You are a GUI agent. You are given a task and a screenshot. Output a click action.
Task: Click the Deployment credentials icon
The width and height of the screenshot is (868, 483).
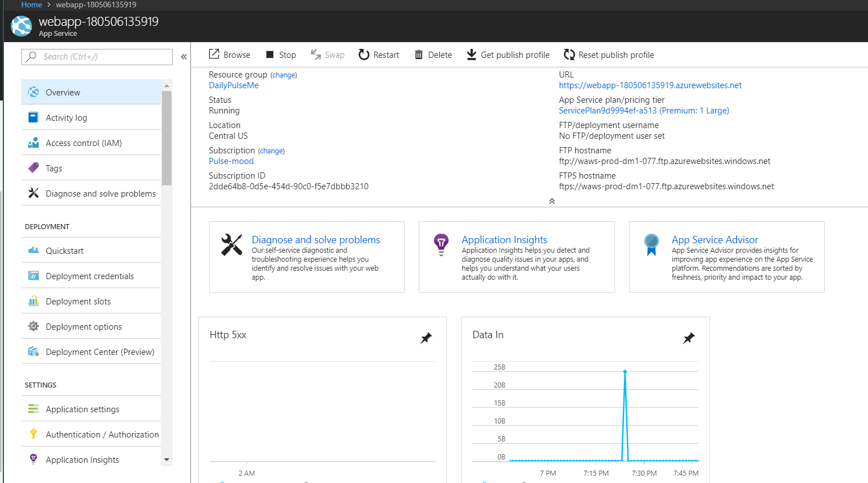click(34, 276)
